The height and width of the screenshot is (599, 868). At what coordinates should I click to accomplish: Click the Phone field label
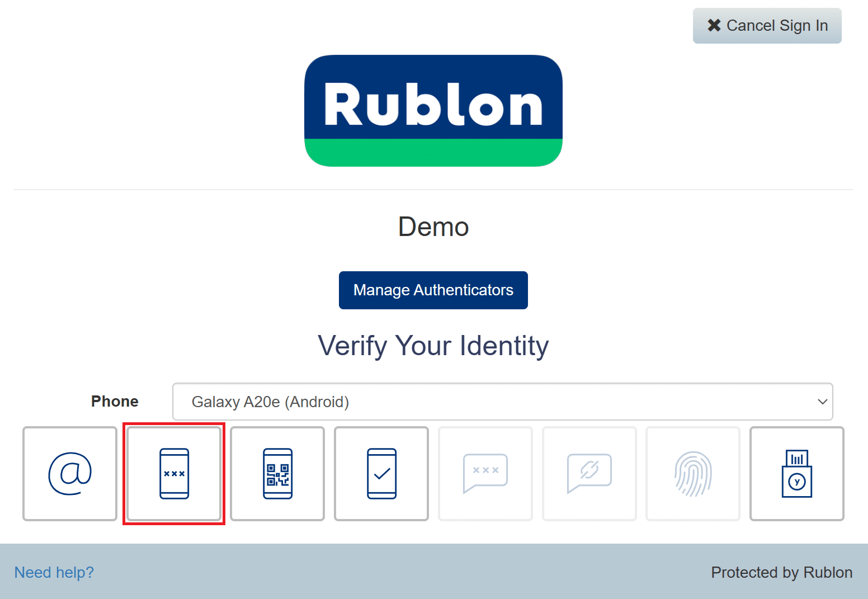(x=115, y=402)
